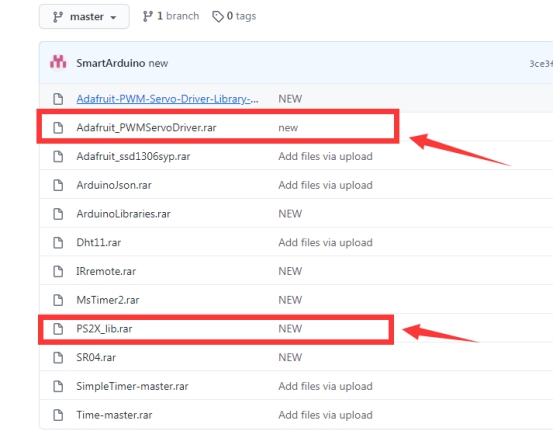Image resolution: width=554 pixels, height=431 pixels.
Task: Click the branch icon next to '1 branch'
Action: [148, 16]
